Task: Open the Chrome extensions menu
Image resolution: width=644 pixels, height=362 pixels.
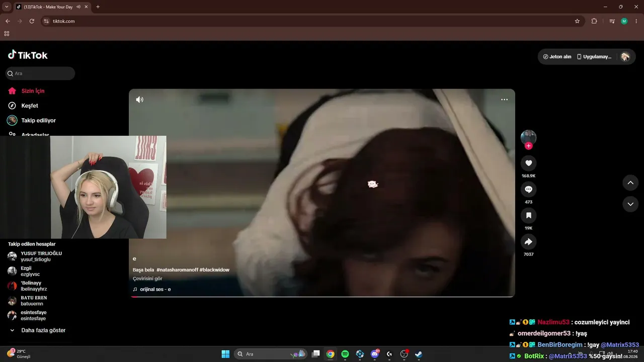Action: 594,21
